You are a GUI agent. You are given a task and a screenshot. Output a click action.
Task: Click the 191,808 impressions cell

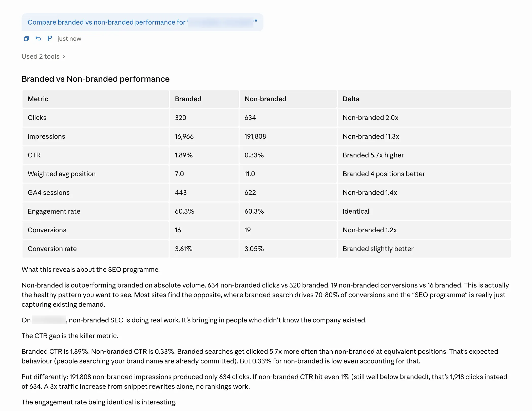(x=255, y=136)
